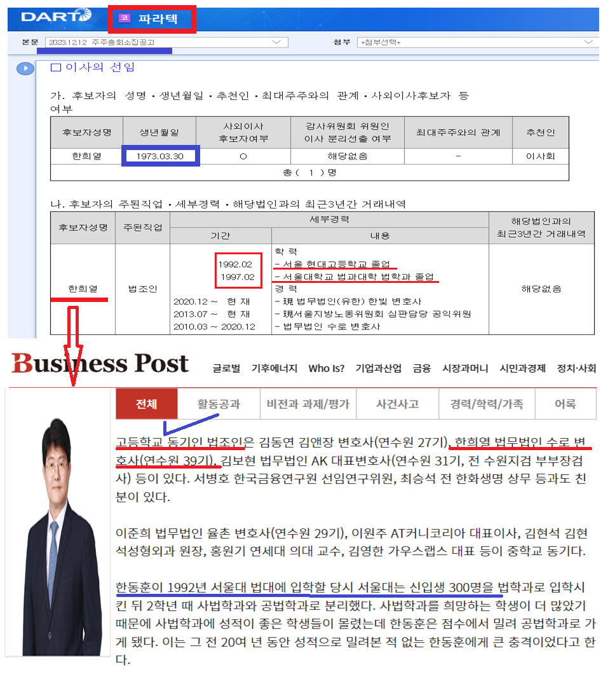Click the 1997.02 period entry
The width and height of the screenshot is (601, 700).
[x=238, y=277]
